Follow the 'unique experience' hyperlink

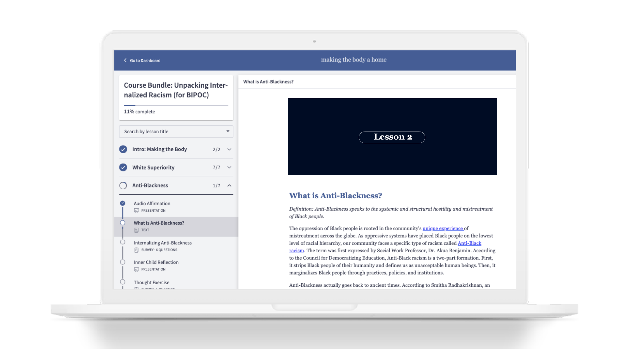(443, 228)
